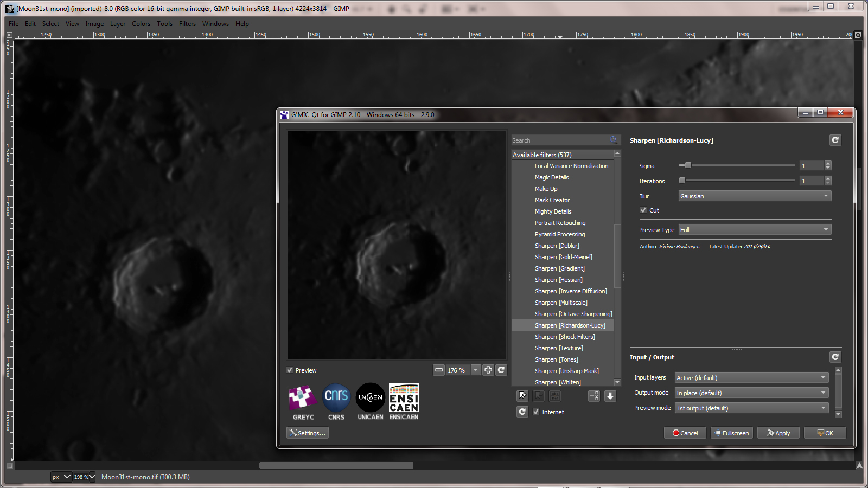The image size is (868, 488).
Task: Open the Colors menu
Action: [x=141, y=23]
